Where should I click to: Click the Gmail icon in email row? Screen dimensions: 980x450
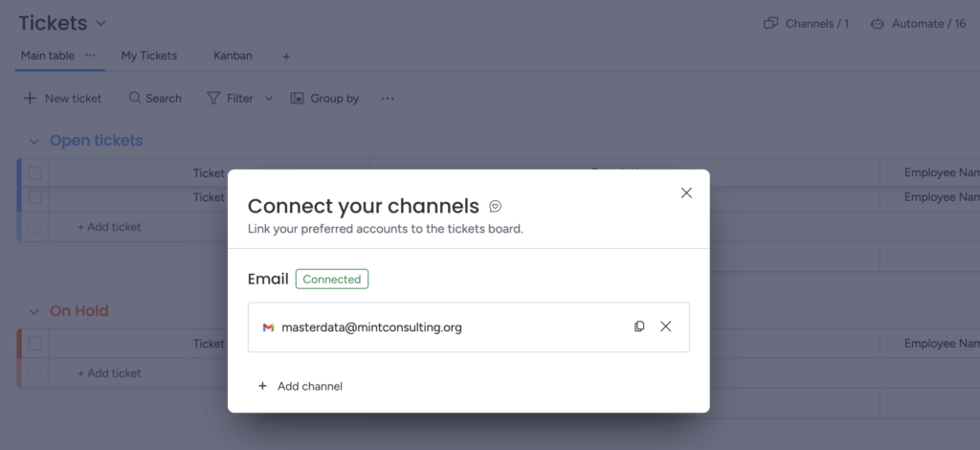pyautogui.click(x=268, y=327)
